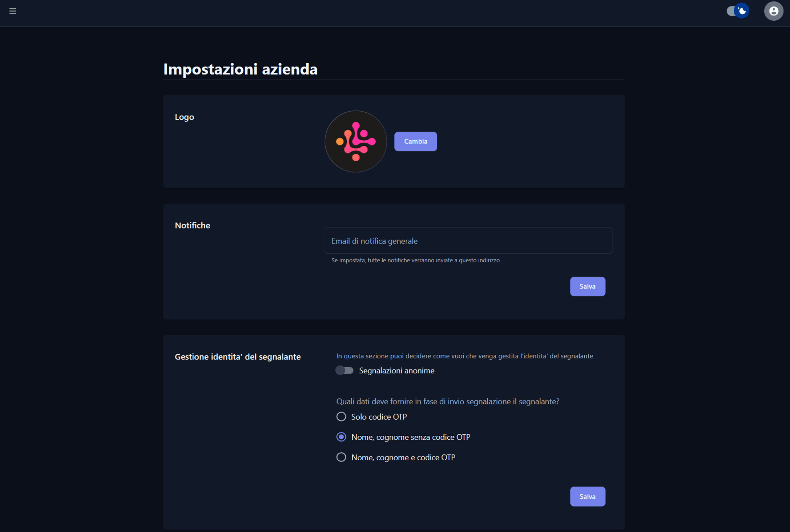The width and height of the screenshot is (790, 532).
Task: Click the notification email helper text
Action: pos(415,260)
